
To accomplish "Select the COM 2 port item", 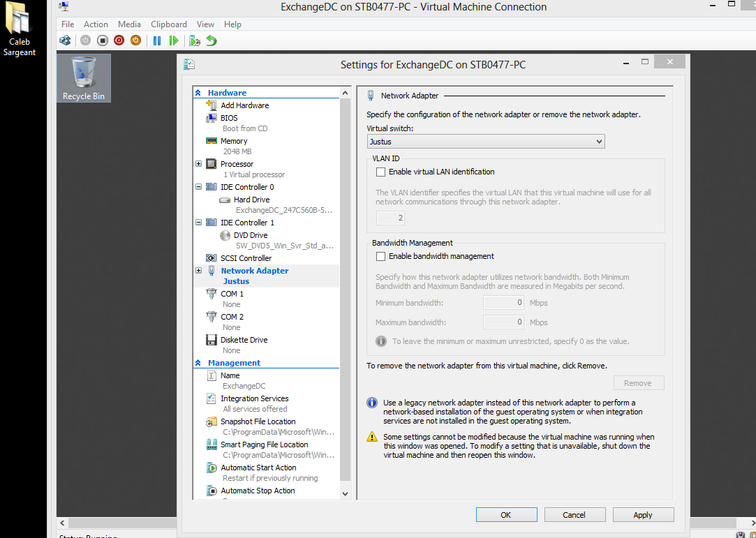I will 232,317.
